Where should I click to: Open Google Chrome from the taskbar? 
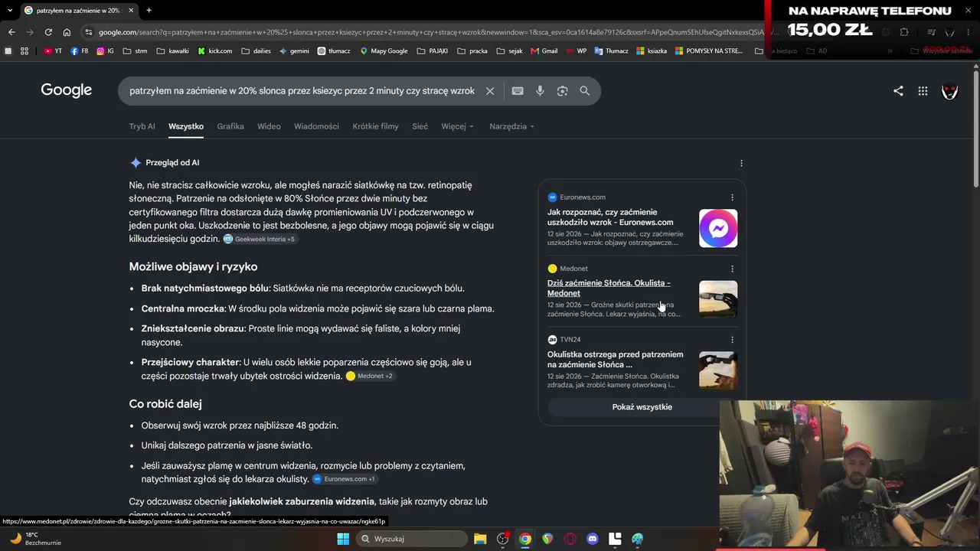[x=525, y=539]
